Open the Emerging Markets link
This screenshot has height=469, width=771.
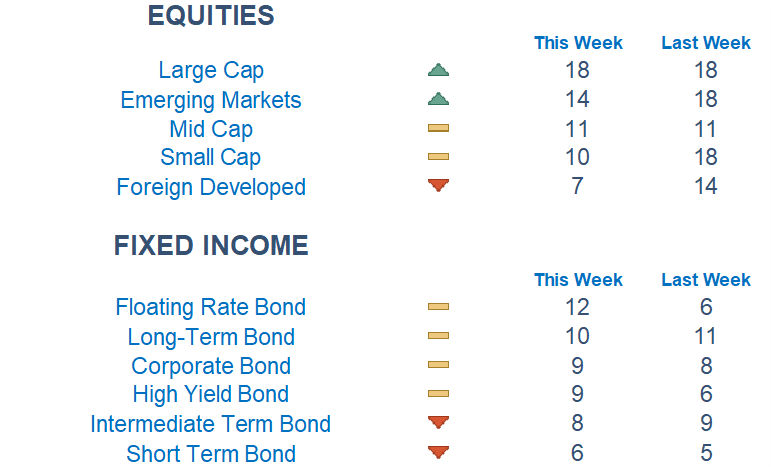[211, 100]
